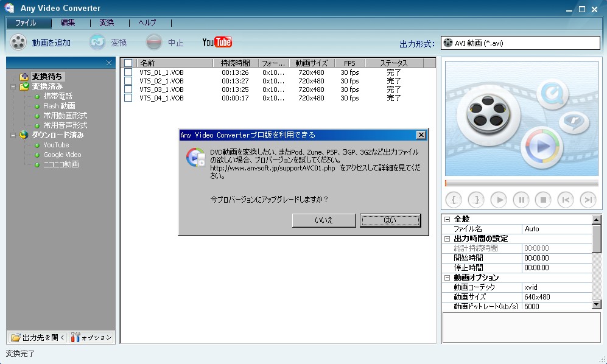
Task: Select ニコニコ動画 in the tree
Action: pos(61,164)
